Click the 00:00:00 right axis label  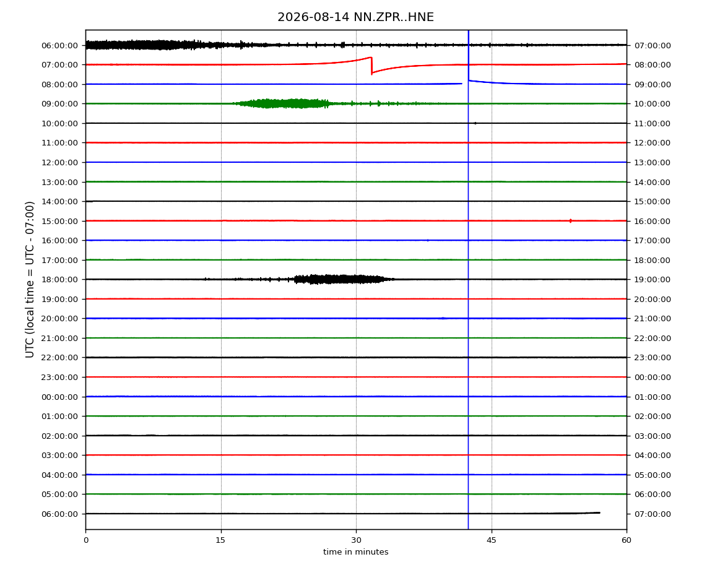(652, 378)
